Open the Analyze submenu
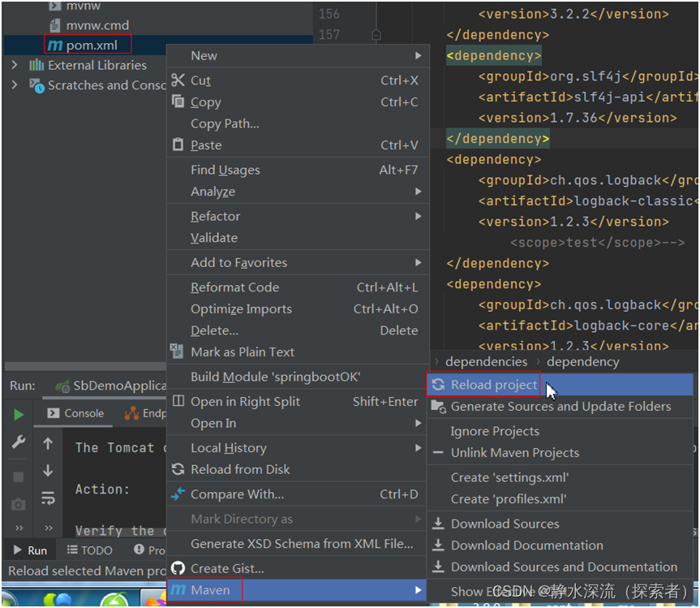Image resolution: width=700 pixels, height=608 pixels. click(298, 192)
